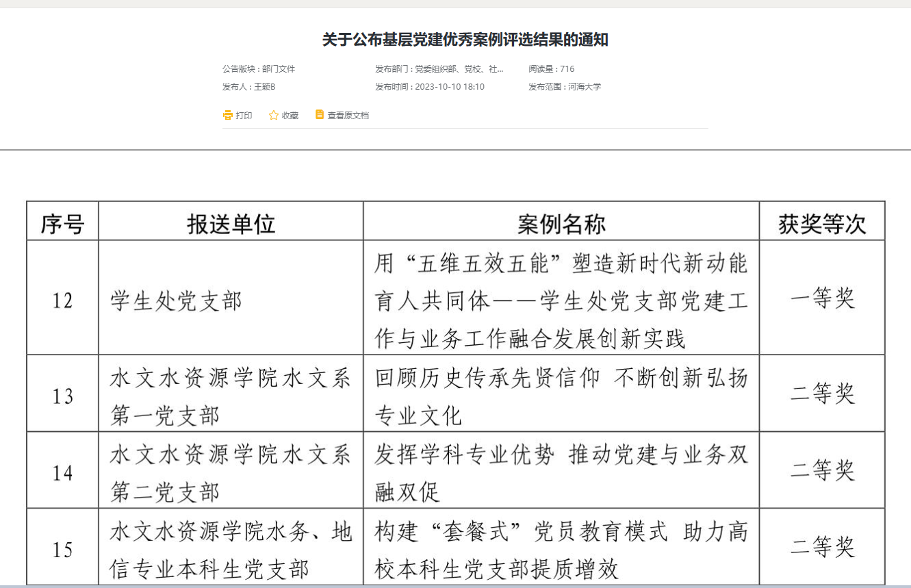The image size is (911, 588).
Task: Click the printer icon
Action: [x=228, y=115]
